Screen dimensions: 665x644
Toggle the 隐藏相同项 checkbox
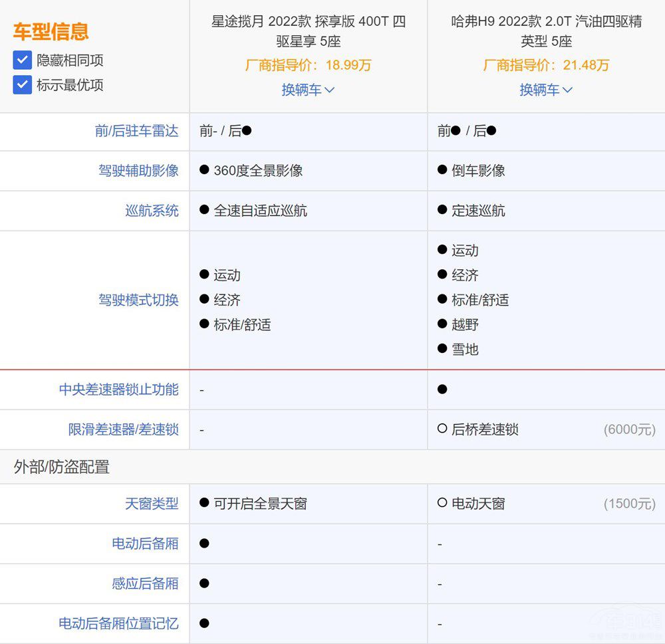tap(23, 60)
